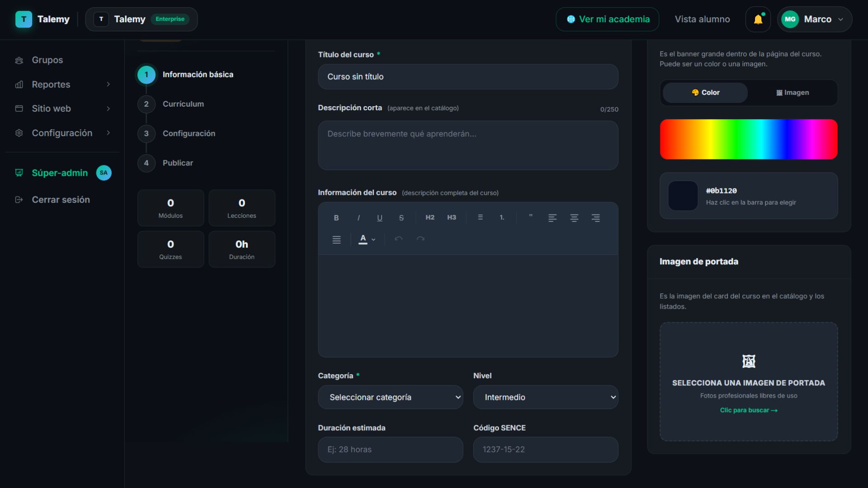Open the notifications bell

pos(758,19)
